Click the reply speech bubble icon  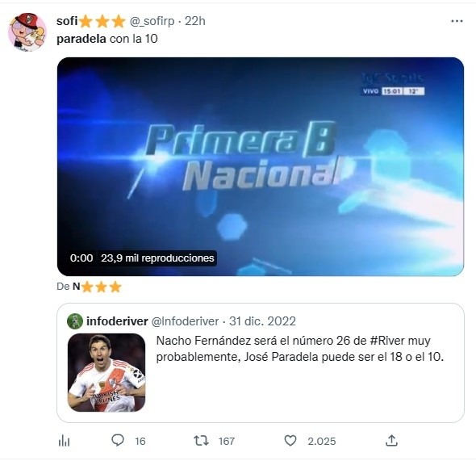118,440
